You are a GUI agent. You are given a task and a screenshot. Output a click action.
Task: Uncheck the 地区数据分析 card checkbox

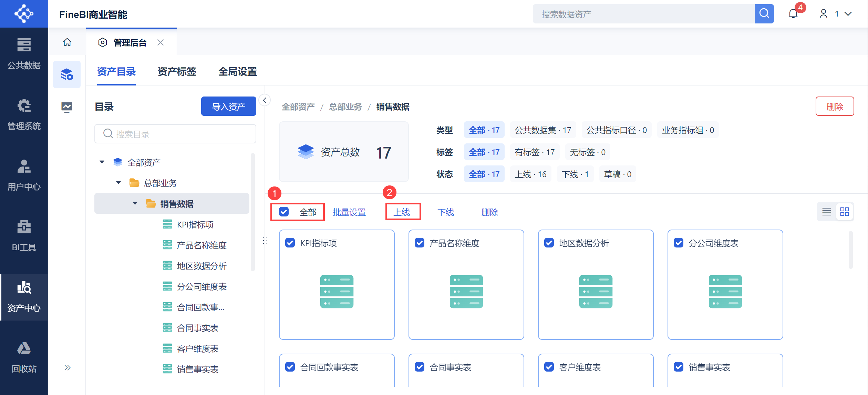tap(549, 243)
